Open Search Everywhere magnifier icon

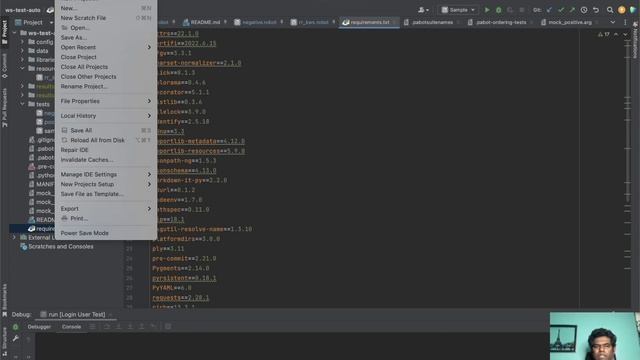[x=610, y=10]
